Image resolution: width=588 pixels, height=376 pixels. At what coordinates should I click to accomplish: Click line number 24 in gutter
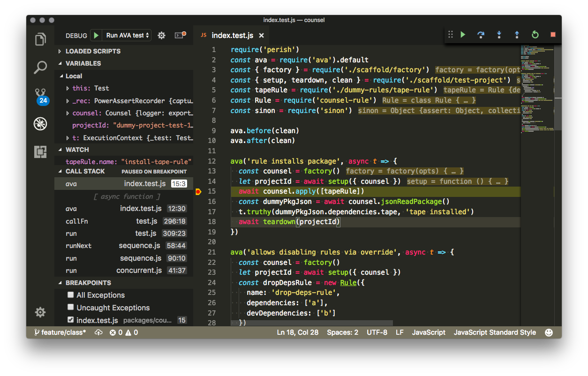(211, 282)
